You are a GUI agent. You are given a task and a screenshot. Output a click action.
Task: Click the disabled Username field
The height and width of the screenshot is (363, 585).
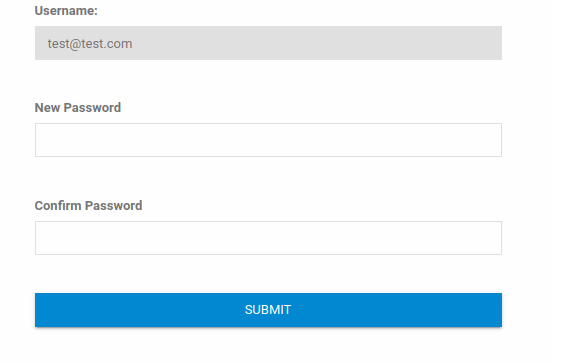pos(268,43)
